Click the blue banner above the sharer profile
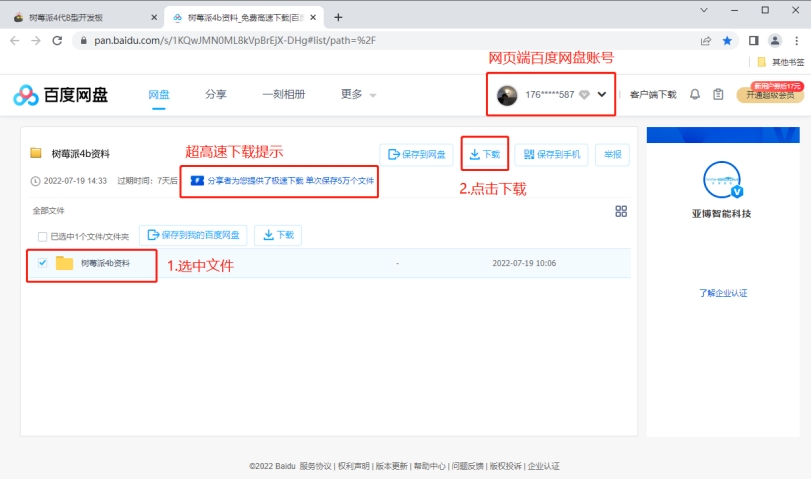The image size is (812, 479). [x=723, y=135]
